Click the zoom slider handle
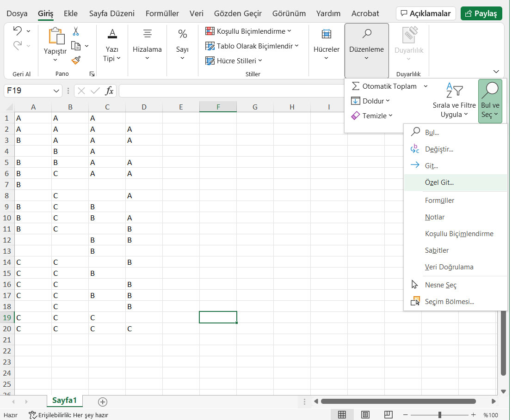Viewport: 512px width, 420px height. 440,415
